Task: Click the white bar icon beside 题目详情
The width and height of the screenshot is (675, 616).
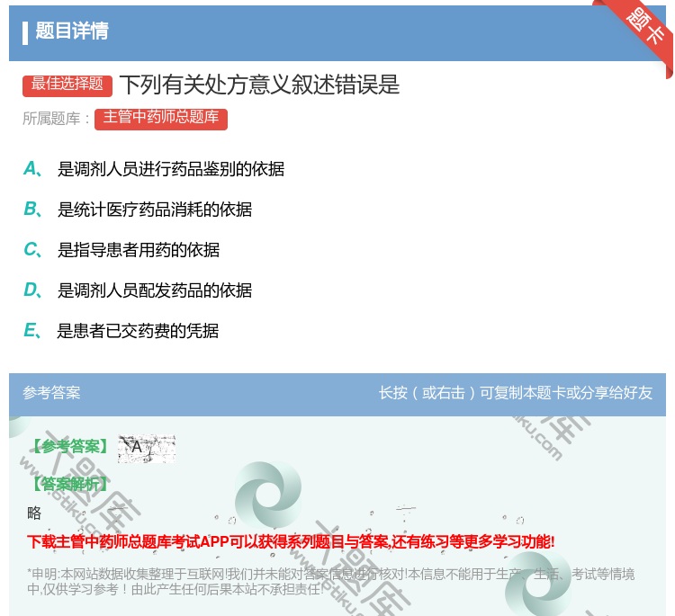Action: pyautogui.click(x=25, y=32)
